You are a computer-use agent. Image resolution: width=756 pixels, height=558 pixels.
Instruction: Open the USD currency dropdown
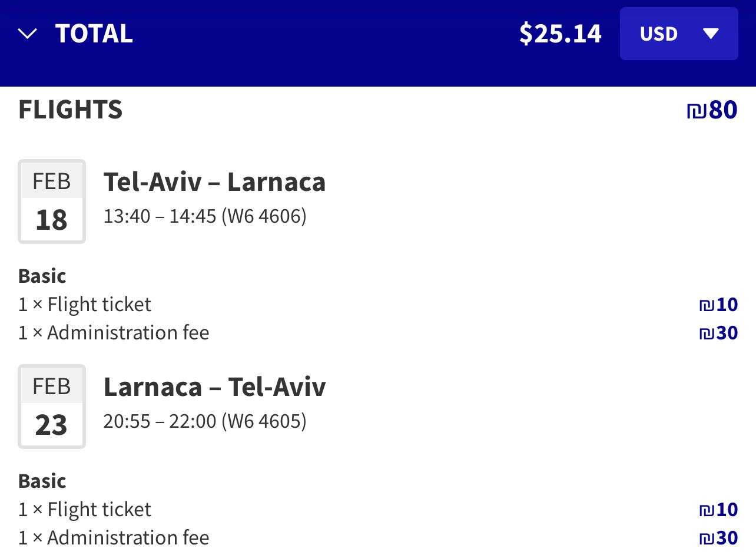678,34
